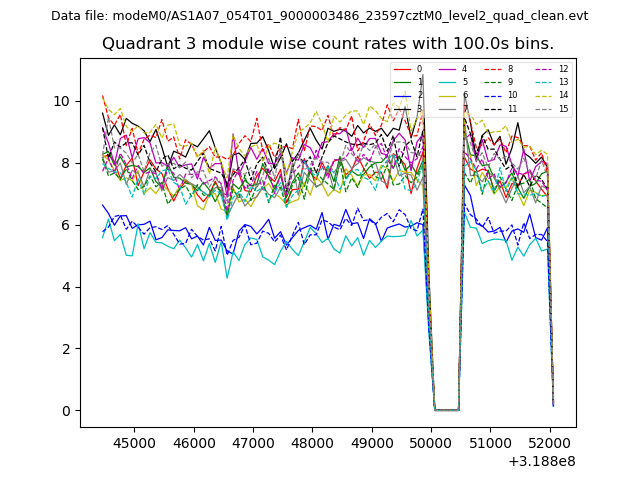
Task: Click the magenta solid legend line for module 4
Action: point(447,69)
